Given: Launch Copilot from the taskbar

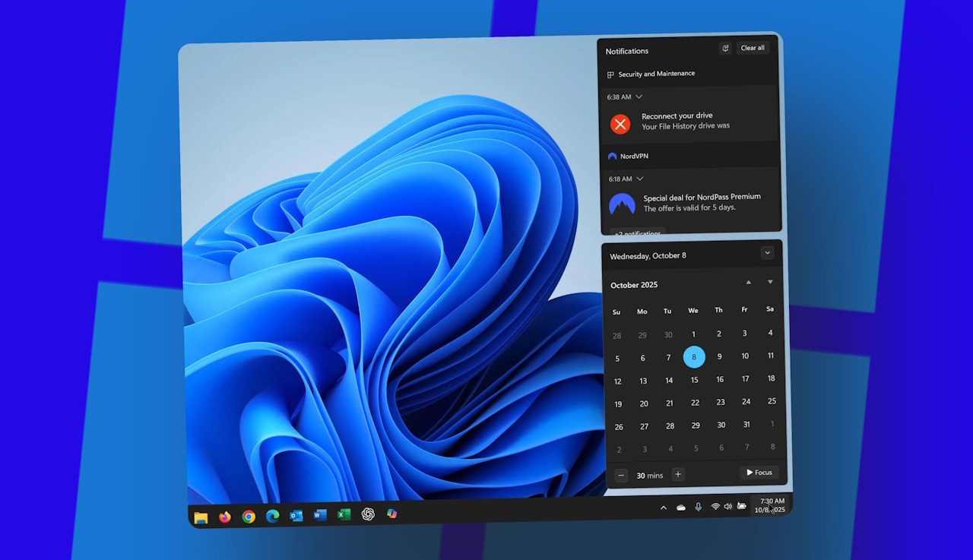Looking at the screenshot, I should point(391,514).
